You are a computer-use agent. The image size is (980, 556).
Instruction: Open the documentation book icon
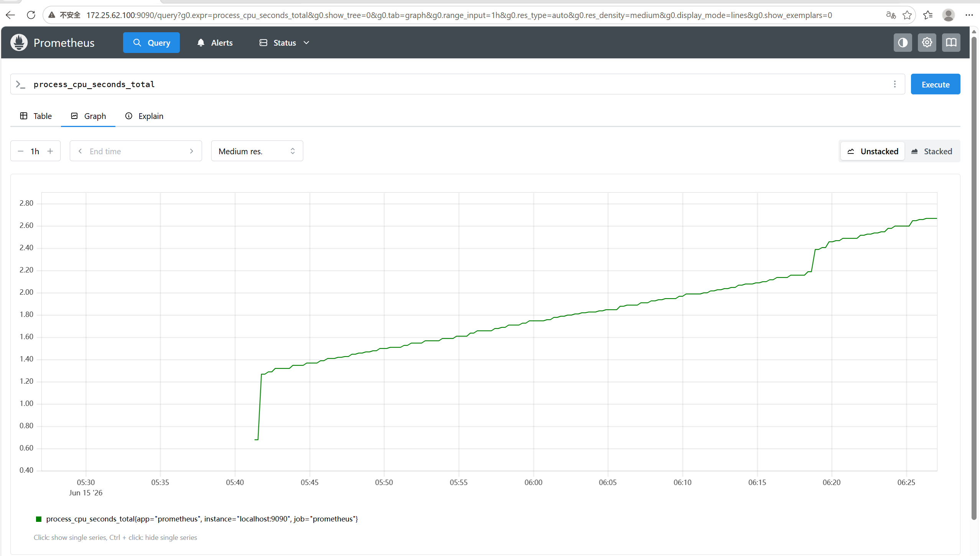[951, 43]
